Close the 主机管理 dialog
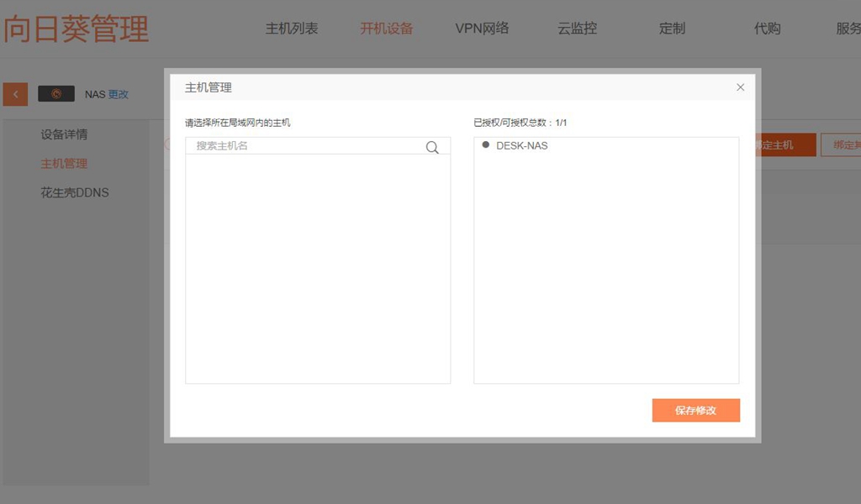The height and width of the screenshot is (504, 861). 740,87
